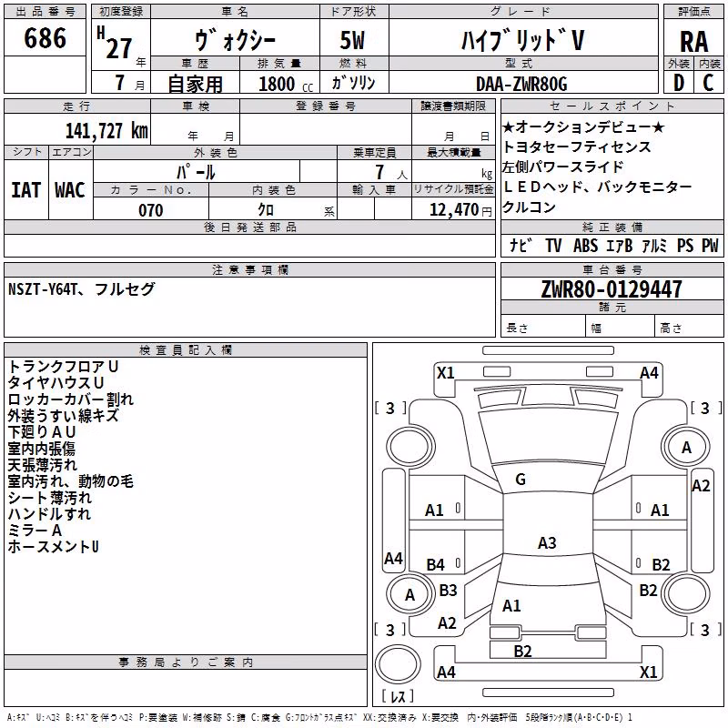
Task: Select the note NSZT-Y64T、フルセグ
Action: point(81,289)
